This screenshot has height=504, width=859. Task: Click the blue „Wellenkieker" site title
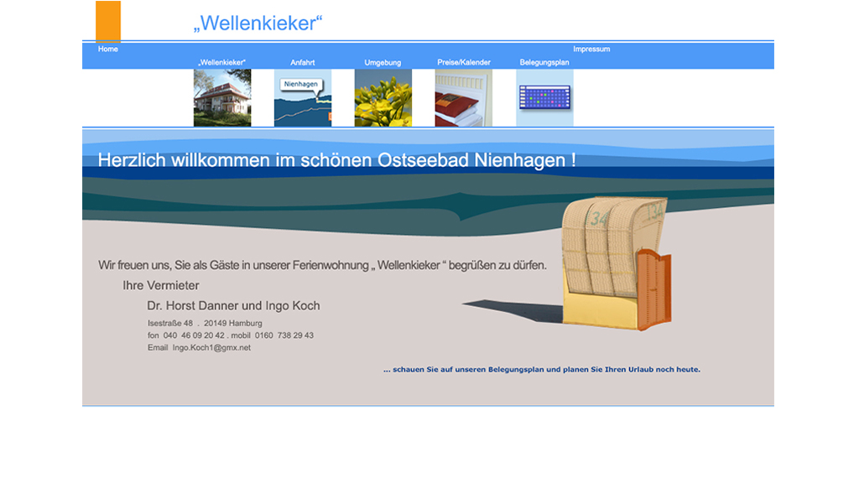[258, 23]
